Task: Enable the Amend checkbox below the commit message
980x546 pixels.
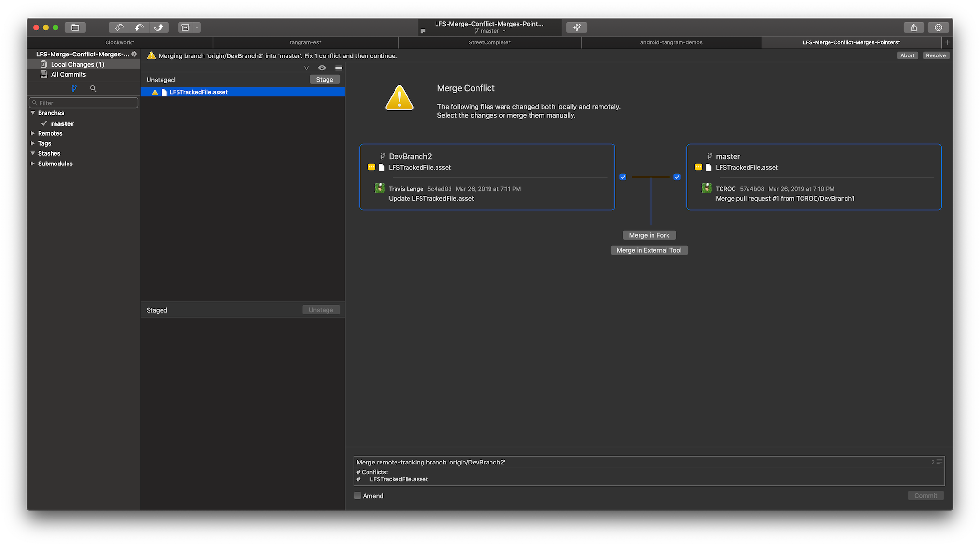Action: tap(357, 496)
